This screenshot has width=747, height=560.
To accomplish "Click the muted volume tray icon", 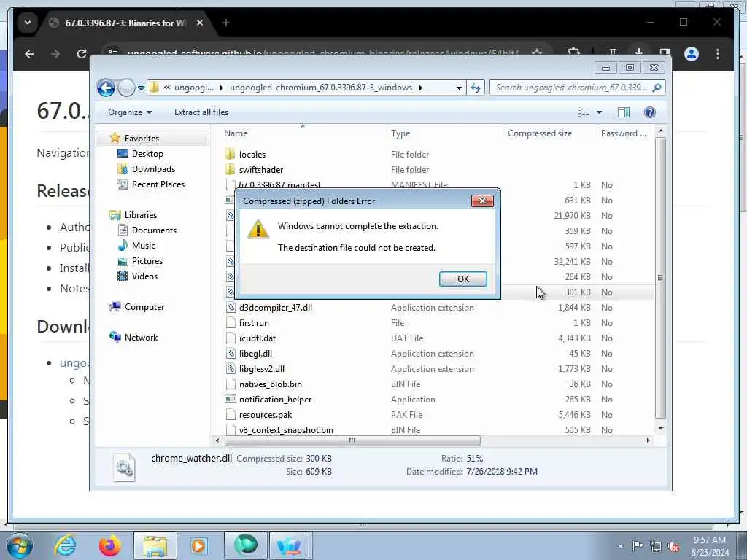I will click(x=673, y=546).
